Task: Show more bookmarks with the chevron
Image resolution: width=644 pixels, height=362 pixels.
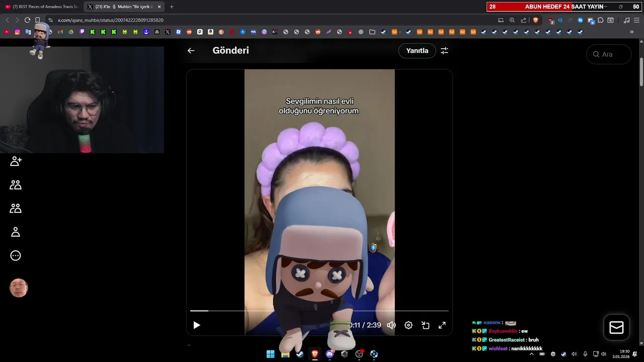Action: [632, 32]
